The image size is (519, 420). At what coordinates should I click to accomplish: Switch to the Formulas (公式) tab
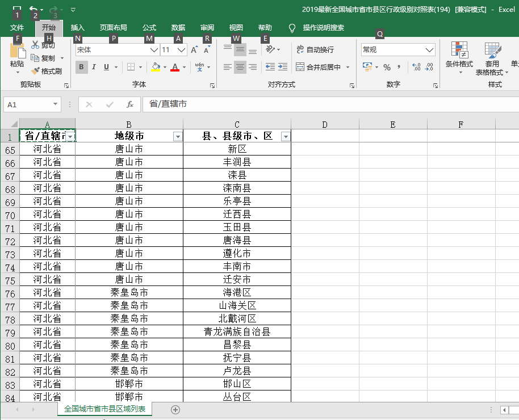click(x=149, y=27)
